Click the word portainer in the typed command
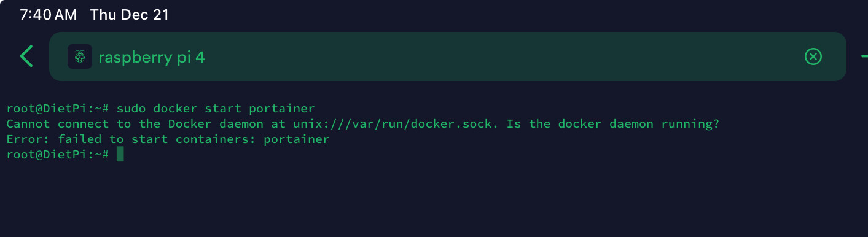 tap(282, 109)
